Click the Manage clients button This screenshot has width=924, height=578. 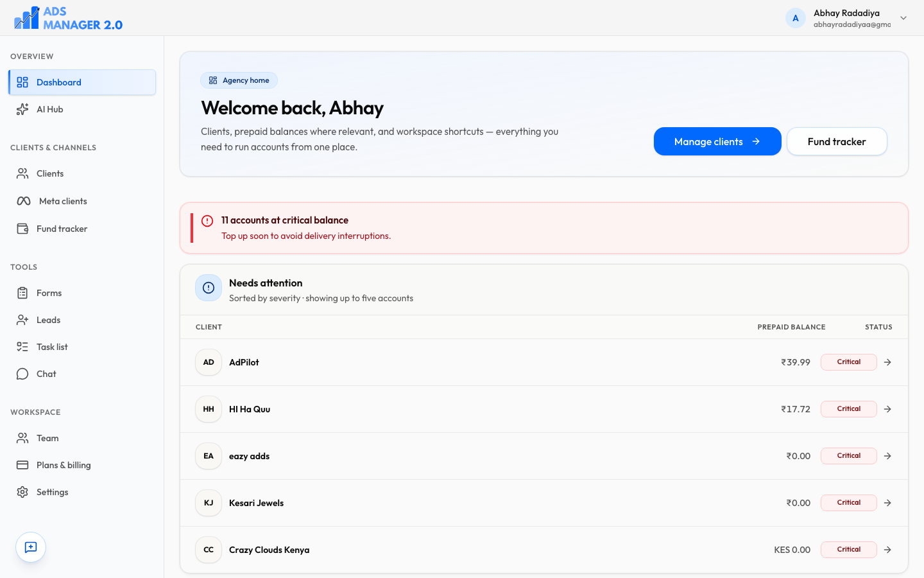pyautogui.click(x=717, y=141)
